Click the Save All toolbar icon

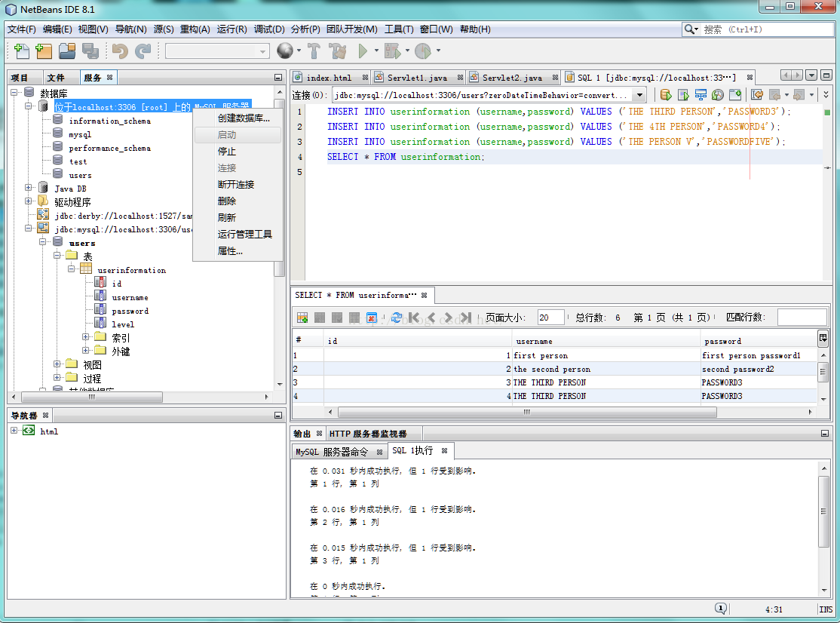[x=90, y=51]
